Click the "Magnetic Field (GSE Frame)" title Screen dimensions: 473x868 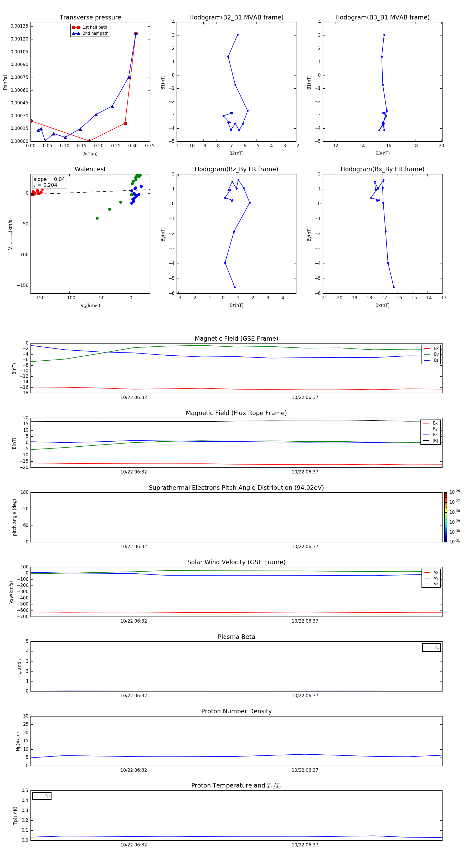[x=236, y=339]
